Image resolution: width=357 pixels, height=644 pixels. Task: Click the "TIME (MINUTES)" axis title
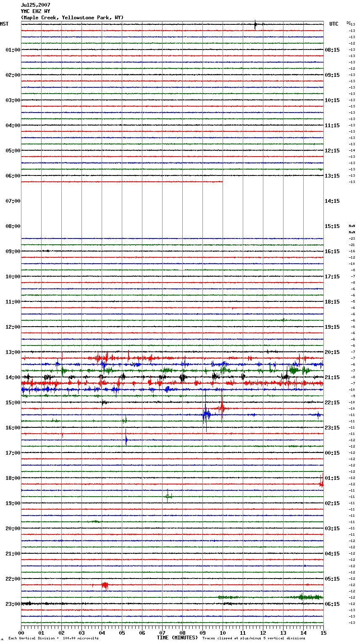click(177, 638)
